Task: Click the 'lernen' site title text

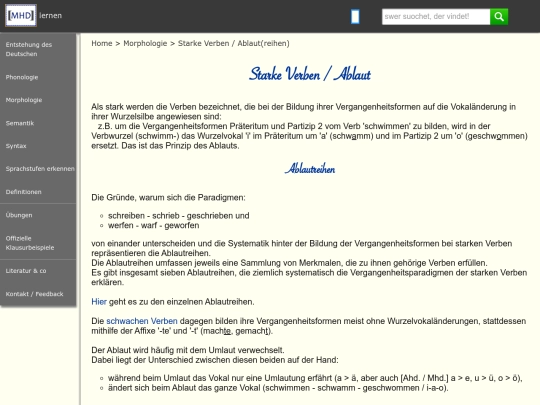Action: 50,15
